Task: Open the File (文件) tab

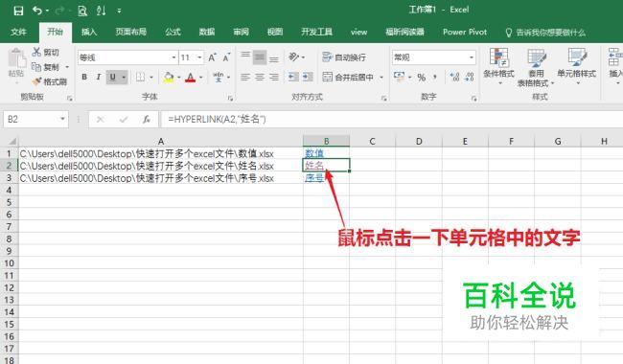Action: coord(18,33)
